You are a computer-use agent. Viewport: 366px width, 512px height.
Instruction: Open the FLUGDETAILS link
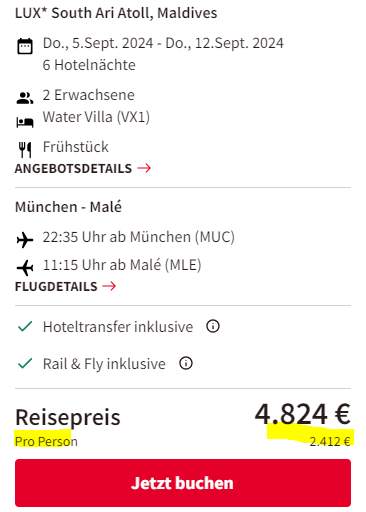pyautogui.click(x=56, y=286)
